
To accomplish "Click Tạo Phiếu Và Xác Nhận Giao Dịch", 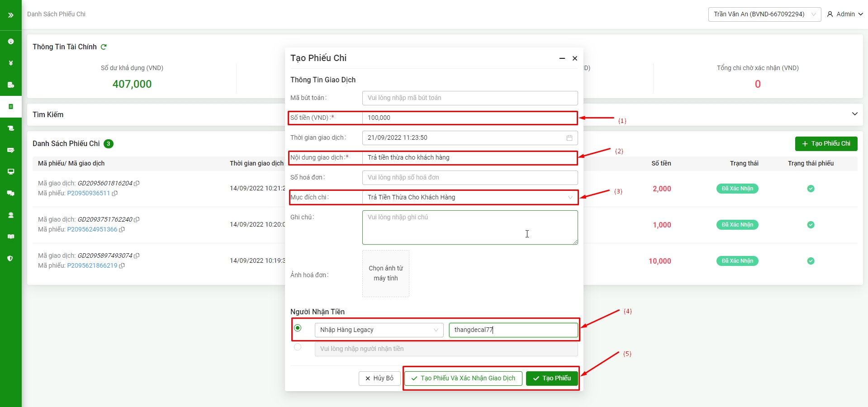I will pyautogui.click(x=463, y=379).
